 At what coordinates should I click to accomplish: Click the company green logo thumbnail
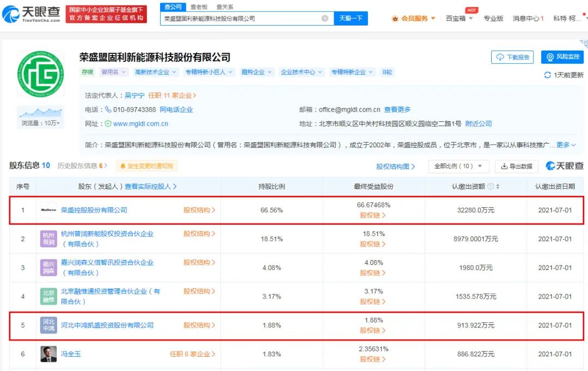[x=40, y=72]
